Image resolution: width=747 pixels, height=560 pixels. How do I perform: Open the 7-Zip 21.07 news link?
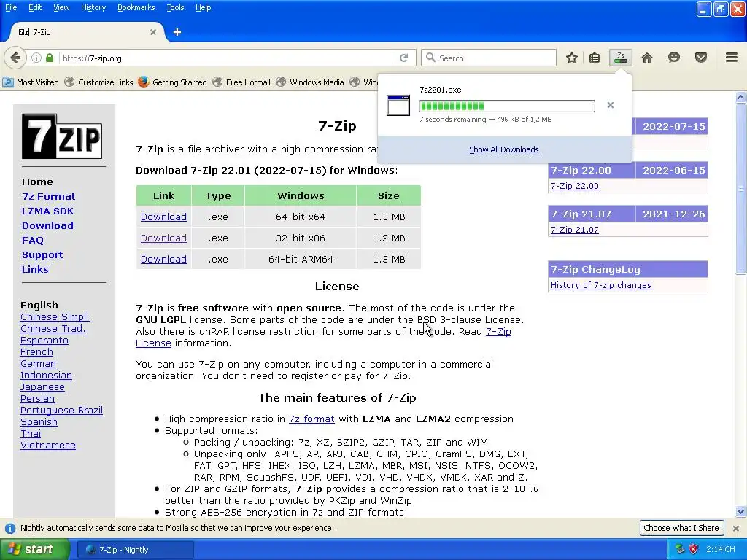pyautogui.click(x=575, y=230)
